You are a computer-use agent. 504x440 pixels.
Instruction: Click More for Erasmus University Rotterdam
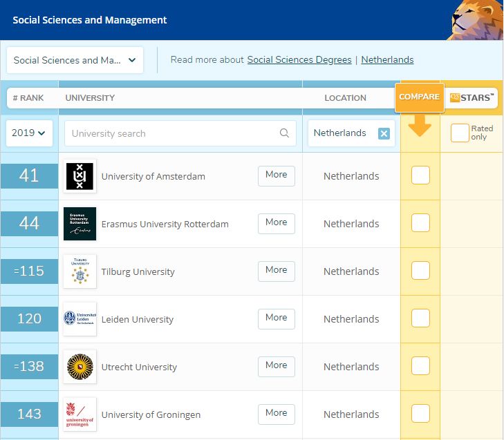point(277,223)
